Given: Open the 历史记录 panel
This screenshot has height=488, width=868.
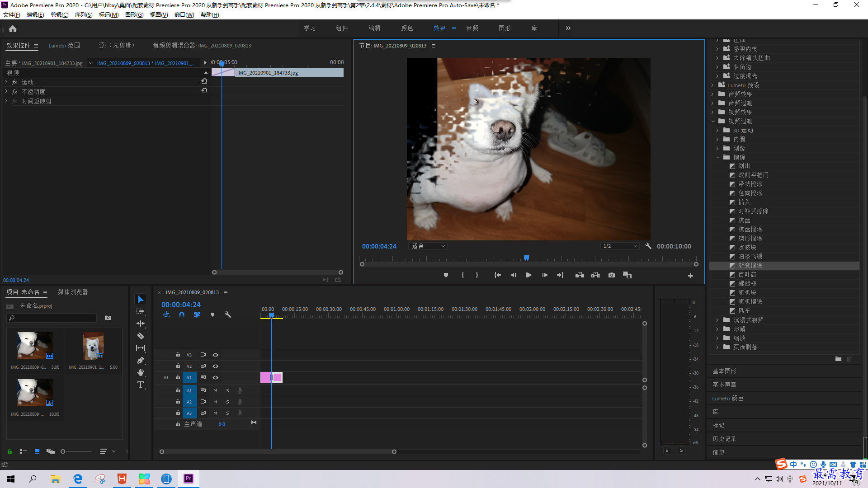Looking at the screenshot, I should (x=724, y=439).
